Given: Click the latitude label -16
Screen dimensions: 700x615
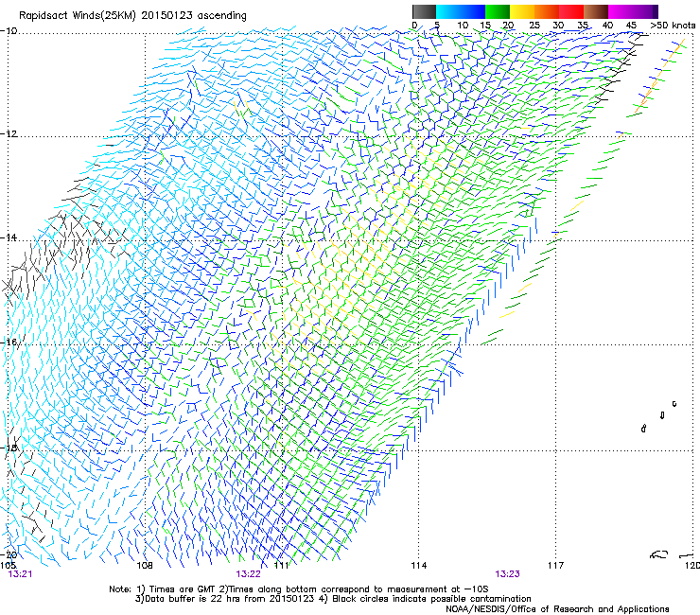Looking at the screenshot, I should point(9,343).
